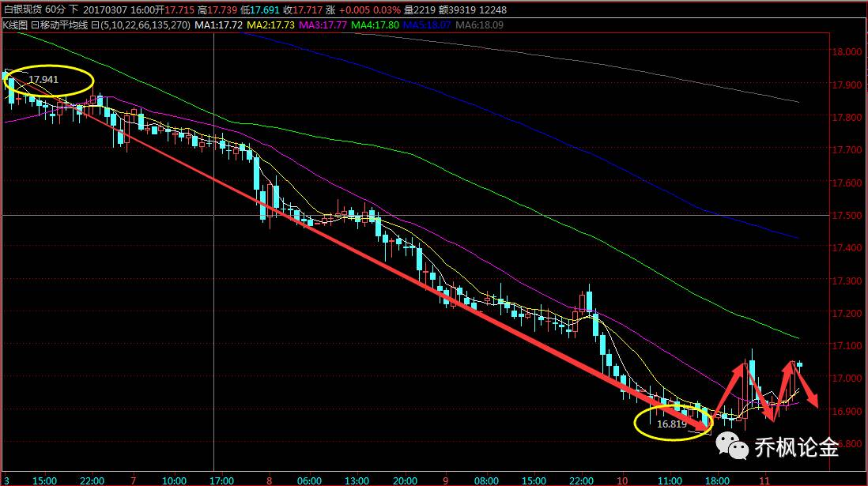The width and height of the screenshot is (868, 486).
Task: Click the 17.100 price axis label
Action: click(847, 346)
